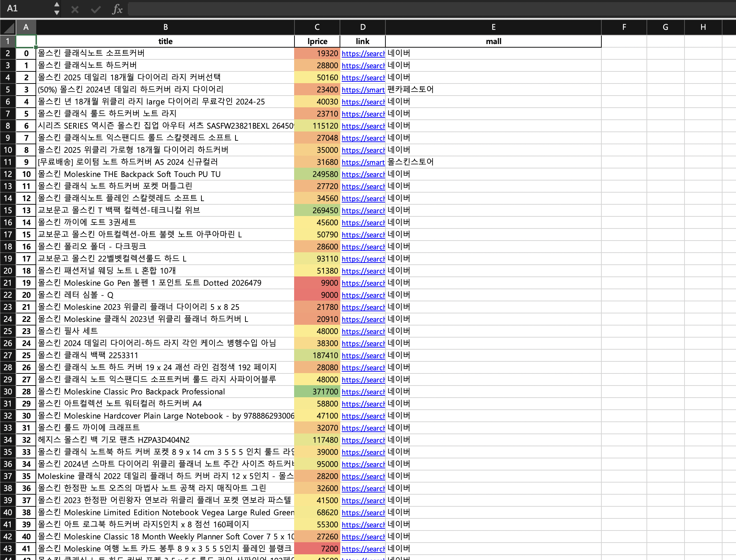Image resolution: width=736 pixels, height=560 pixels.
Task: Click the 'mall' header cell
Action: [x=493, y=41]
